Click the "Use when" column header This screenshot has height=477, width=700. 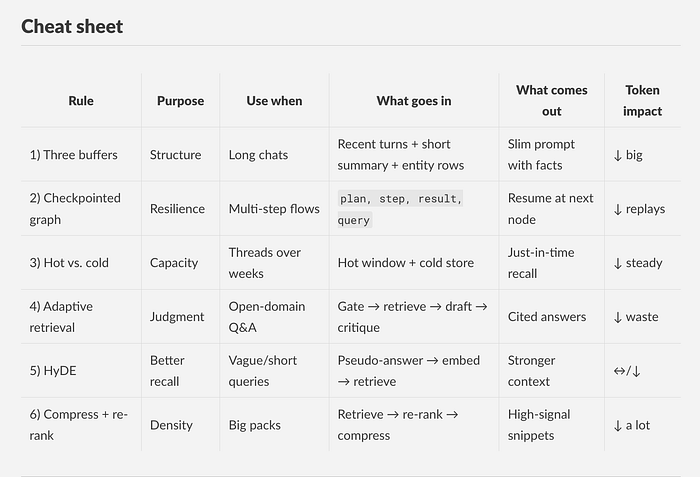pos(274,101)
